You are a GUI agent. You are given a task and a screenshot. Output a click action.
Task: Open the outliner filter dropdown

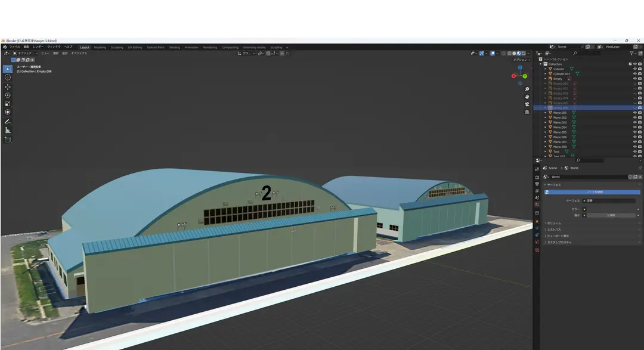[633, 54]
